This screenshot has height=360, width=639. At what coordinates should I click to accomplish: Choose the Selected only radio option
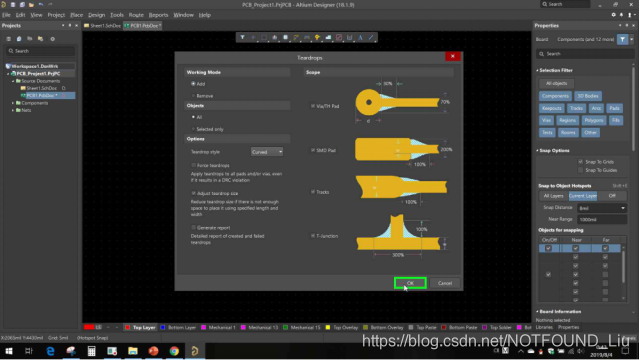193,129
